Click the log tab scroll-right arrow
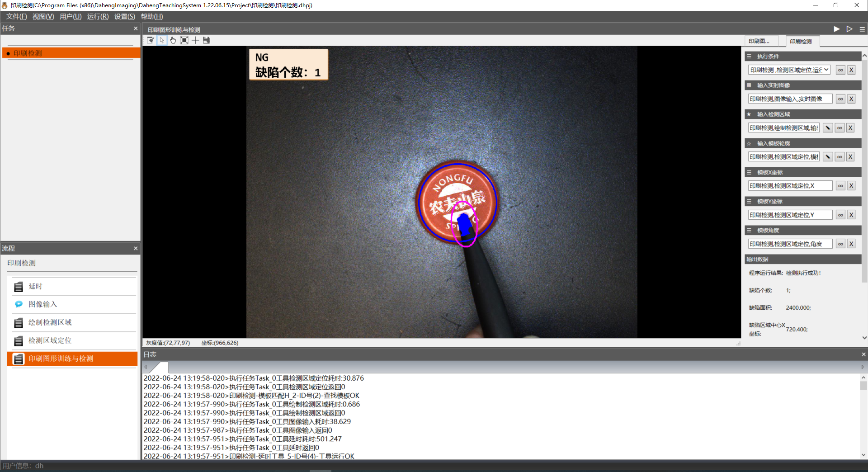This screenshot has width=868, height=472. pos(863,367)
